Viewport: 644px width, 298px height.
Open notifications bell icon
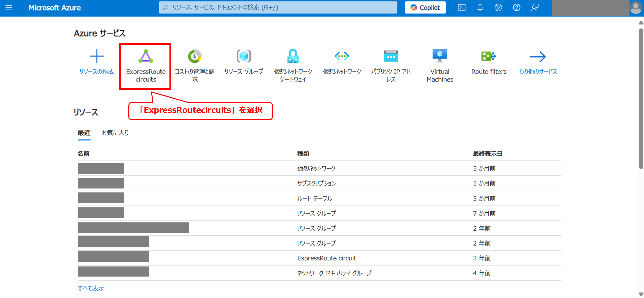click(480, 7)
